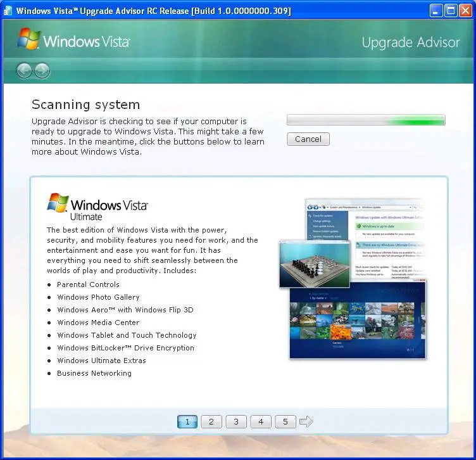Go to info page 2
Screen dimensions: 476x460
point(211,422)
